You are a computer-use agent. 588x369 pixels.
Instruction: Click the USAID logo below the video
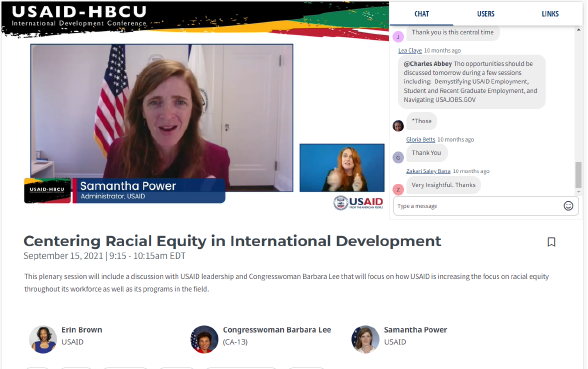(x=358, y=203)
